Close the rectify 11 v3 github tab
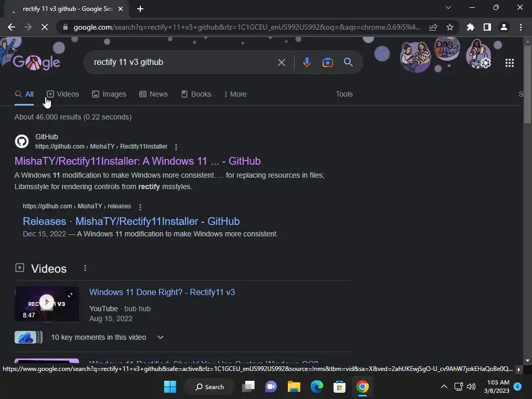 tap(121, 9)
